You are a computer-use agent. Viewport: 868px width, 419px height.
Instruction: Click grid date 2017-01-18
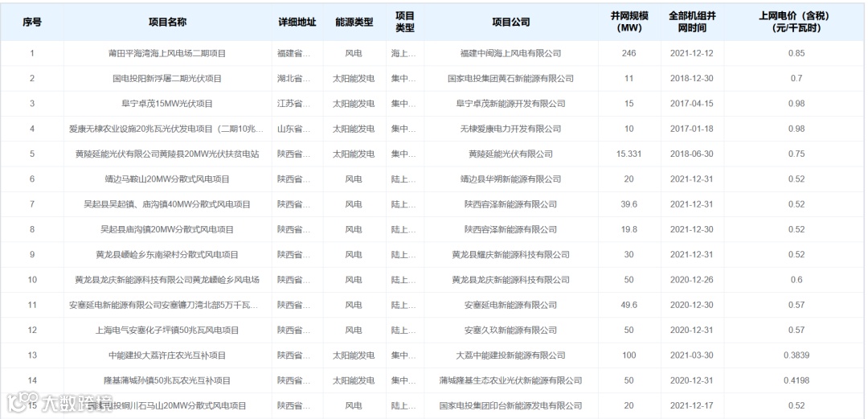click(x=692, y=129)
